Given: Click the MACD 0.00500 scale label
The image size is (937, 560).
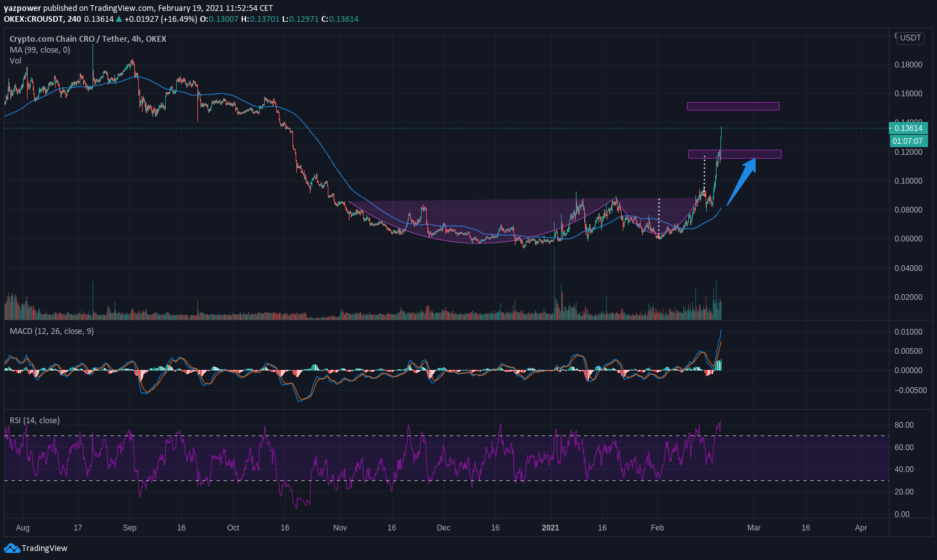Looking at the screenshot, I should [x=908, y=351].
